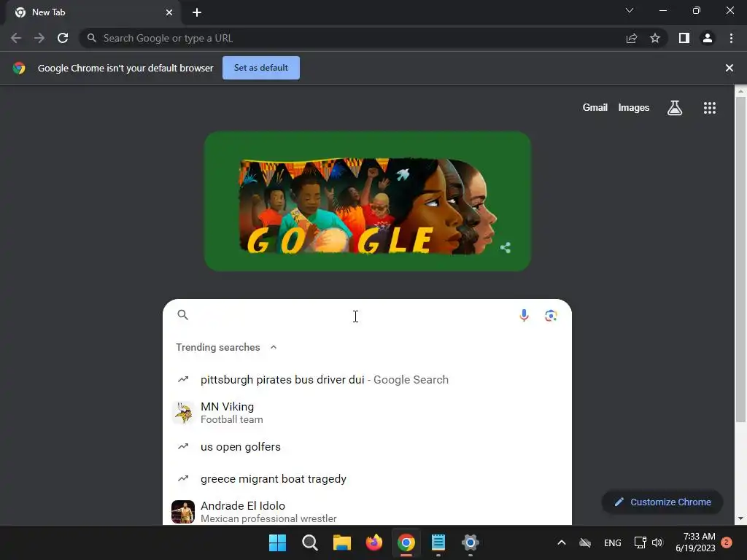
Task: Open the tab search chevron
Action: (630, 10)
